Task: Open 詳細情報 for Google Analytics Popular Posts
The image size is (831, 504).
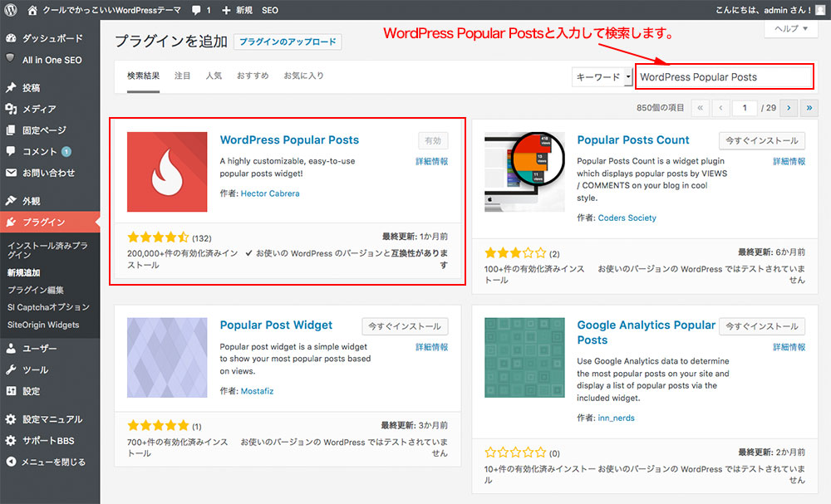Action: coord(789,347)
